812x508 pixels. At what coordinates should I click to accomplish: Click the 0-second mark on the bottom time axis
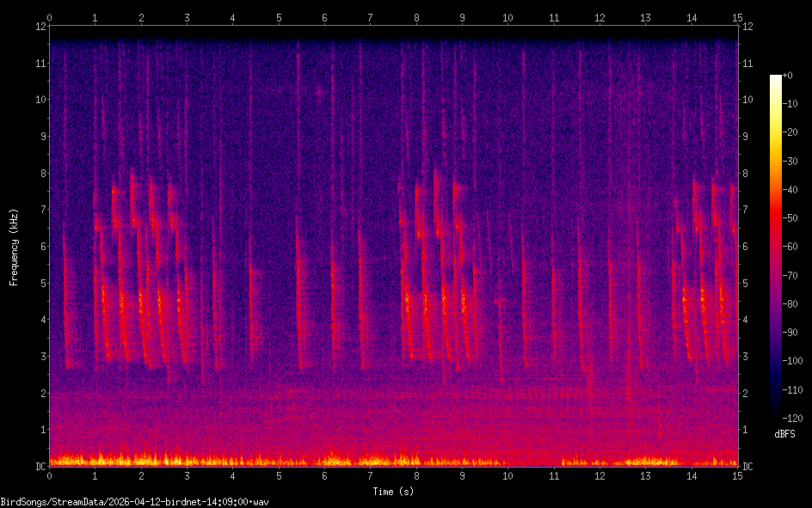[50, 475]
